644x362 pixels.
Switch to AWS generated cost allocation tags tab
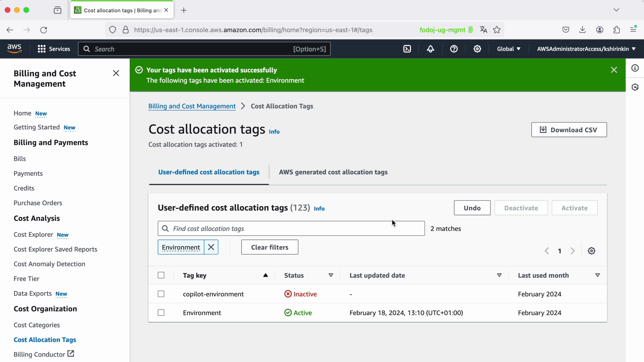point(333,172)
